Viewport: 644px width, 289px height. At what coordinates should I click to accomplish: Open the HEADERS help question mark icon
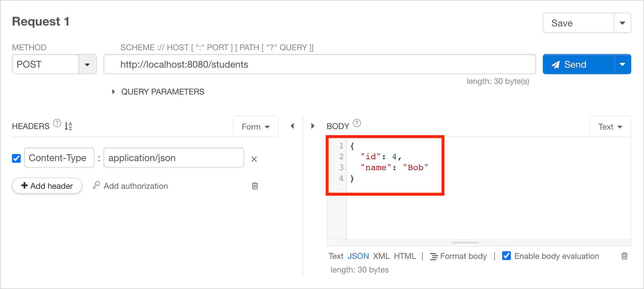(57, 123)
